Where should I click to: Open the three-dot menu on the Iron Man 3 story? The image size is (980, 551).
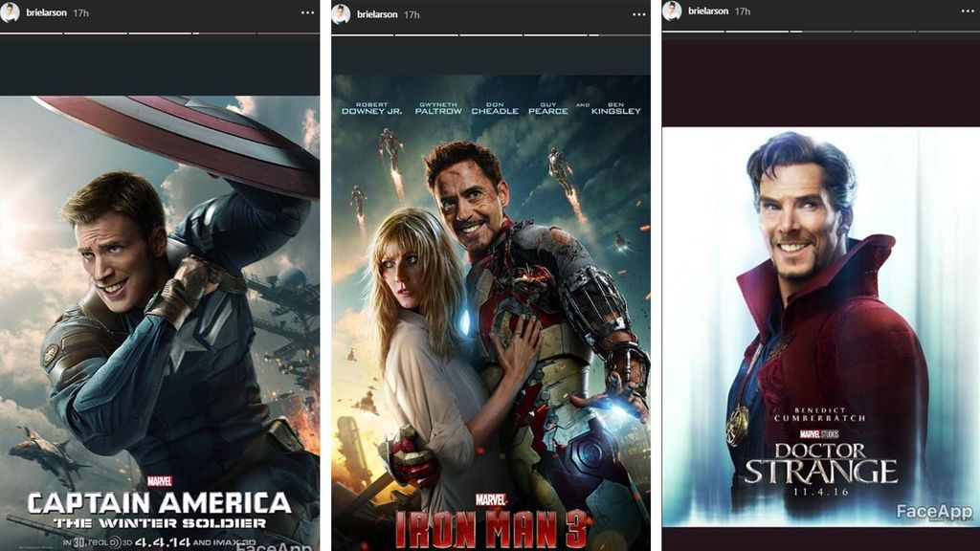[638, 13]
